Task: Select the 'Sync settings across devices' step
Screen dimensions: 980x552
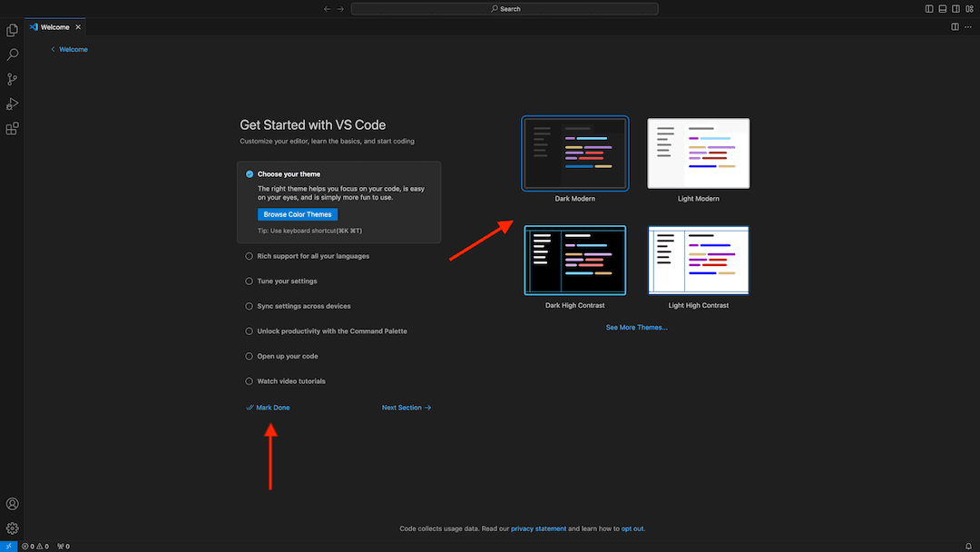Action: pyautogui.click(x=303, y=306)
